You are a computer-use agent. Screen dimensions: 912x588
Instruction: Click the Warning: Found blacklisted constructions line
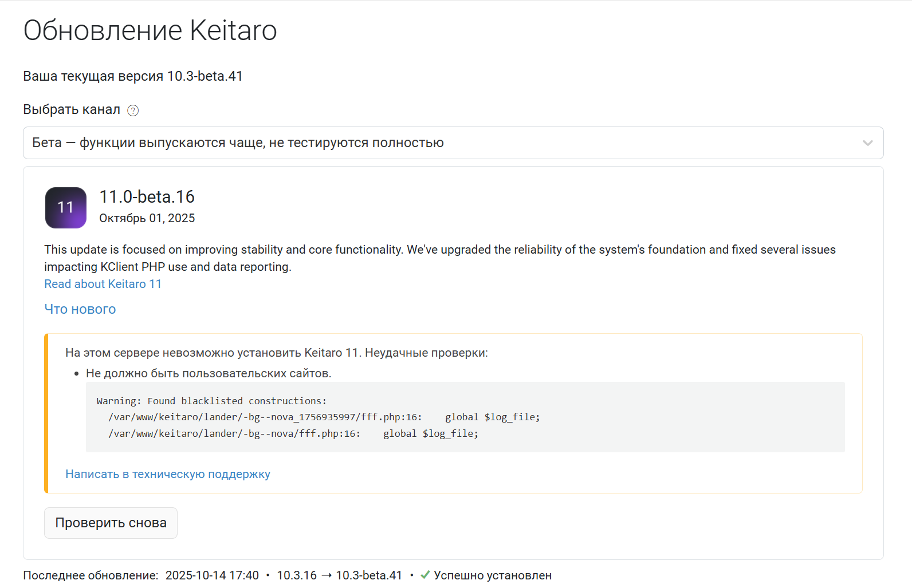click(211, 401)
